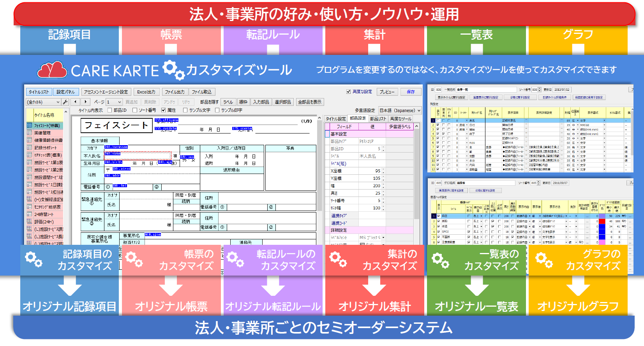Click the grid icon of 評価(24H) row
Image resolution: width=644 pixels, height=346 pixels.
pos(30,221)
